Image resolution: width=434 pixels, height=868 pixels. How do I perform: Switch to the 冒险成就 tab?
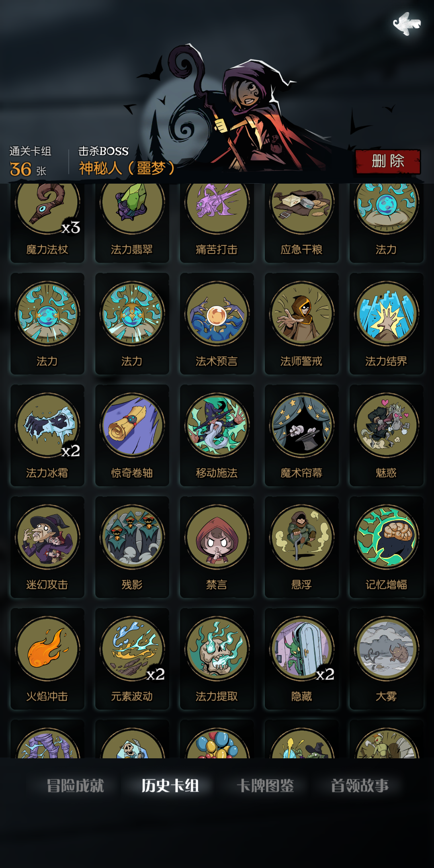[75, 785]
